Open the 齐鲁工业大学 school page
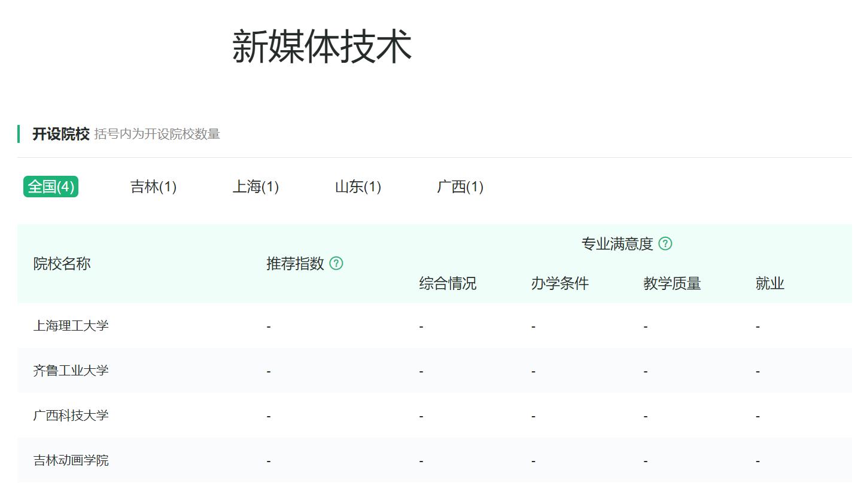 coord(71,370)
